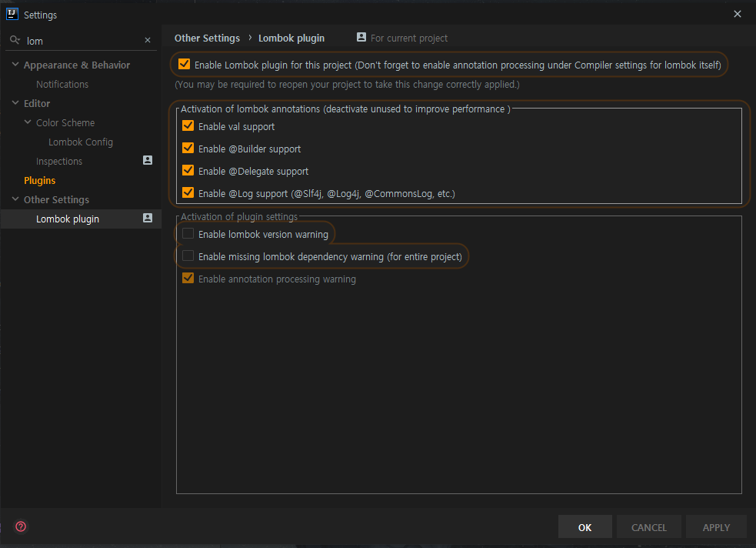
Task: Click IntelliJ logo in title bar
Action: [12, 14]
